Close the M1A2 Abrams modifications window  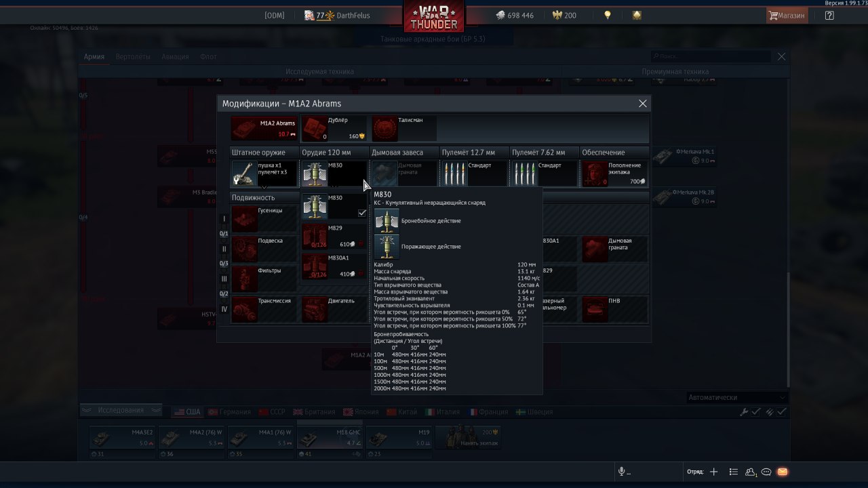pyautogui.click(x=643, y=104)
